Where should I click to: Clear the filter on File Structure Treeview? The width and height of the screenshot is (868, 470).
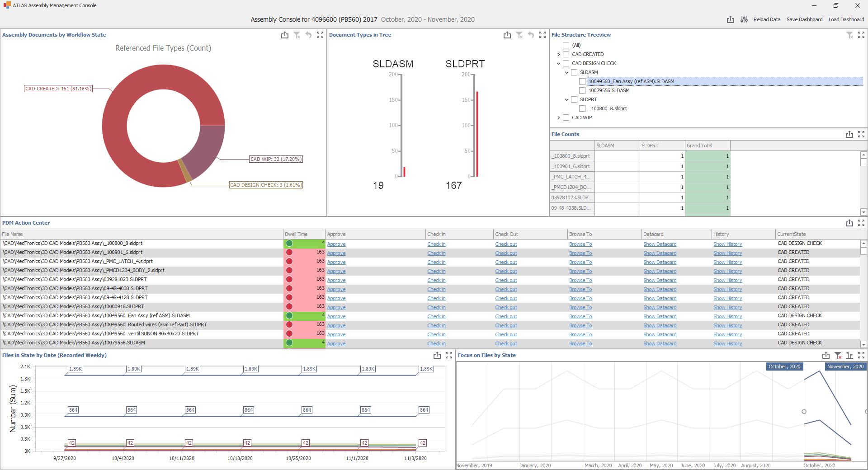tap(849, 35)
